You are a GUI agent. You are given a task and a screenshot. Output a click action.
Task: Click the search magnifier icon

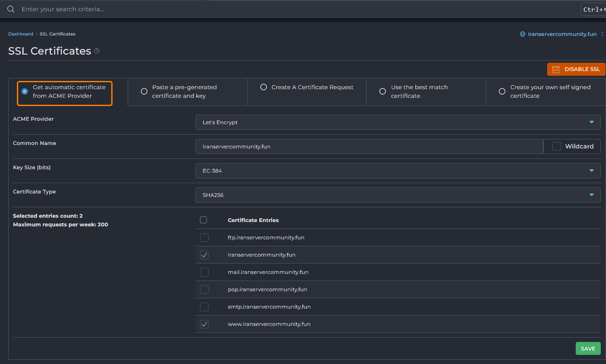[11, 9]
